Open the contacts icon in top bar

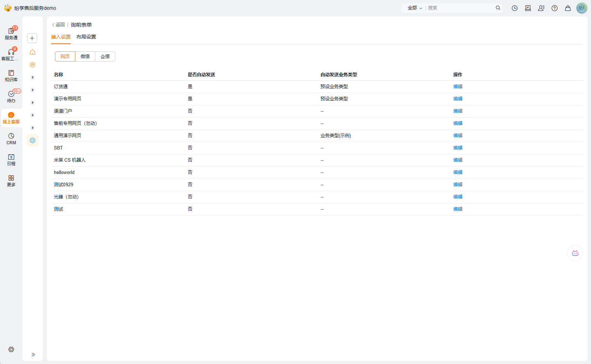541,8
